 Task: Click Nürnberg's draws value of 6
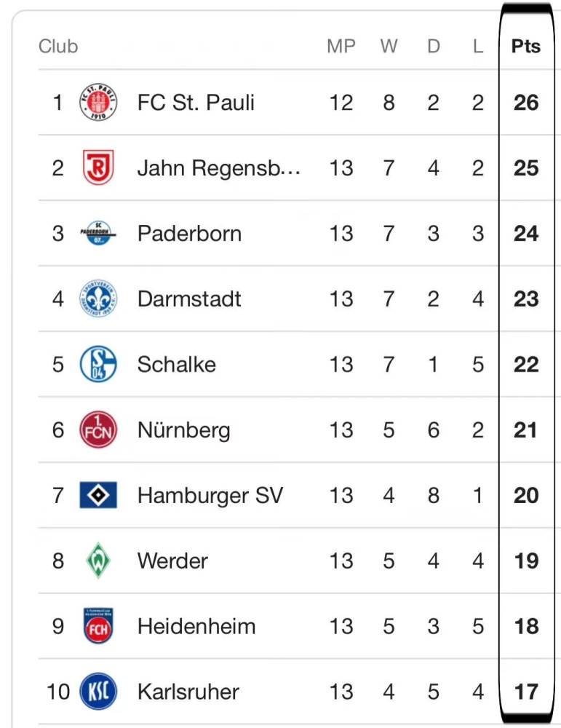pyautogui.click(x=434, y=430)
